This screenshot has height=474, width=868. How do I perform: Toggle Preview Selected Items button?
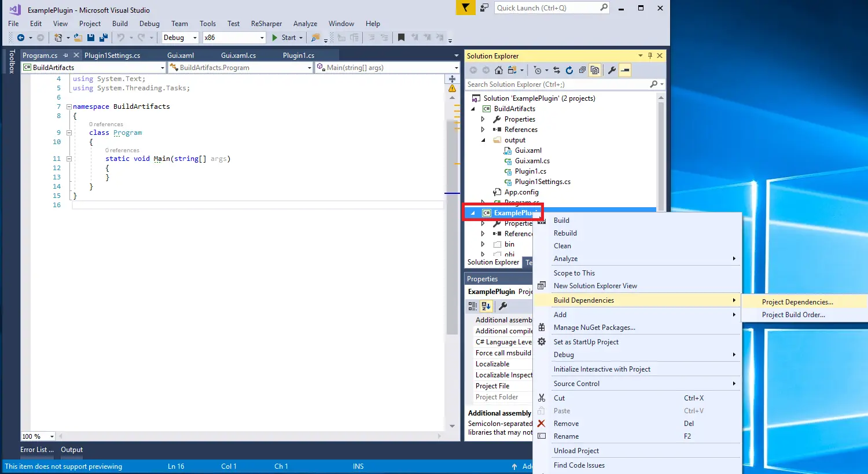tap(625, 70)
